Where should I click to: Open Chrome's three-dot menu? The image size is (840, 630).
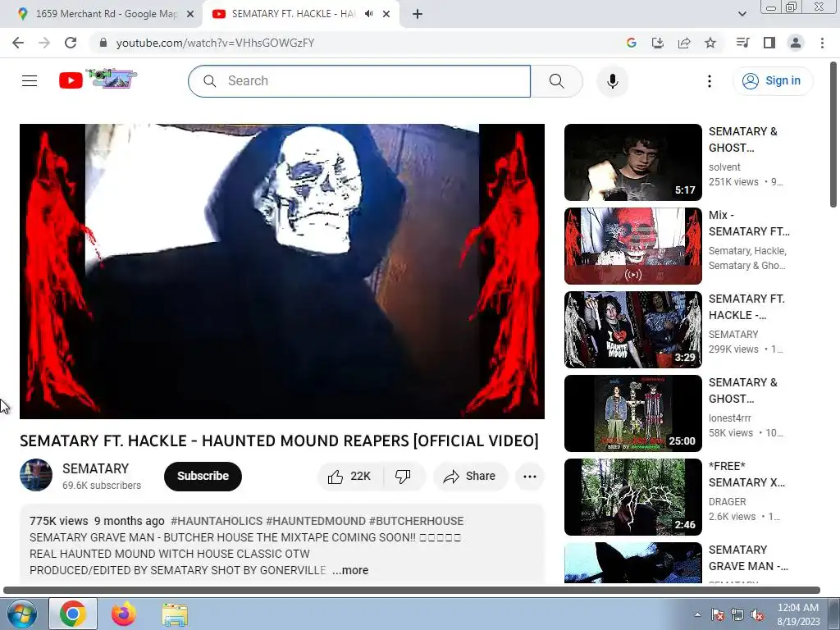click(822, 43)
